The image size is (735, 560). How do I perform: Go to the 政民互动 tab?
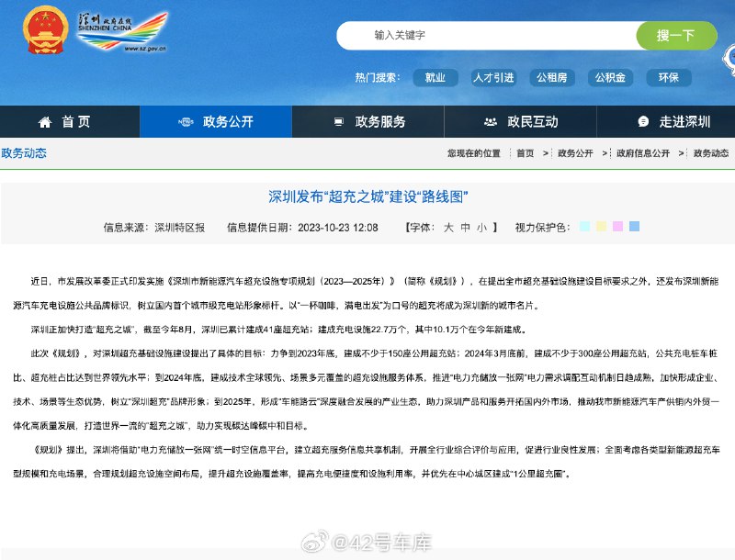pyautogui.click(x=520, y=122)
